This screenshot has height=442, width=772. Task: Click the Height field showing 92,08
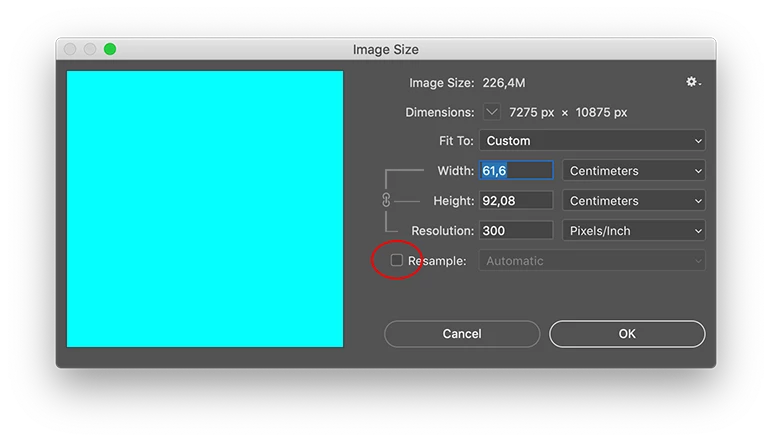point(516,200)
